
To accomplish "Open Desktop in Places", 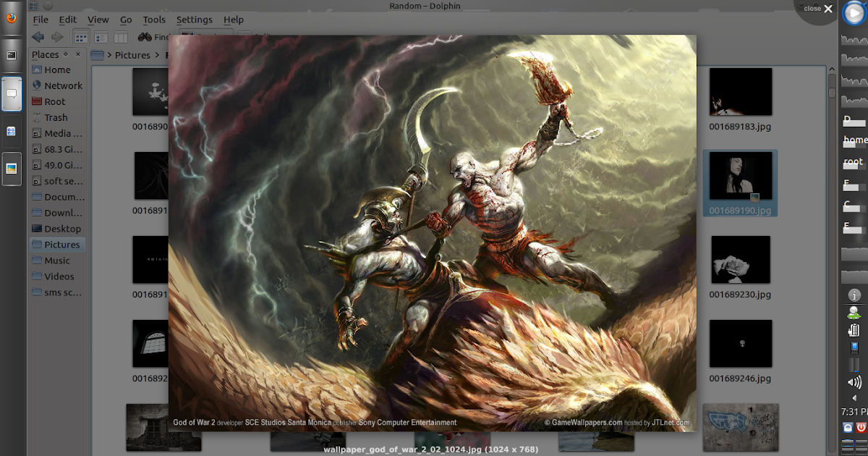I will click(57, 229).
